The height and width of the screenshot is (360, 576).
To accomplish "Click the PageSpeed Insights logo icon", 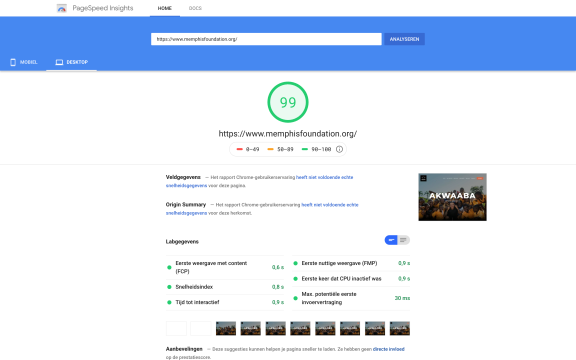I will tap(62, 8).
